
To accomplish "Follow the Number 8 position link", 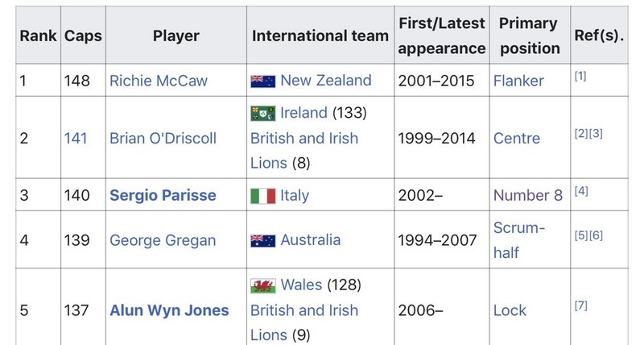I will [x=528, y=195].
